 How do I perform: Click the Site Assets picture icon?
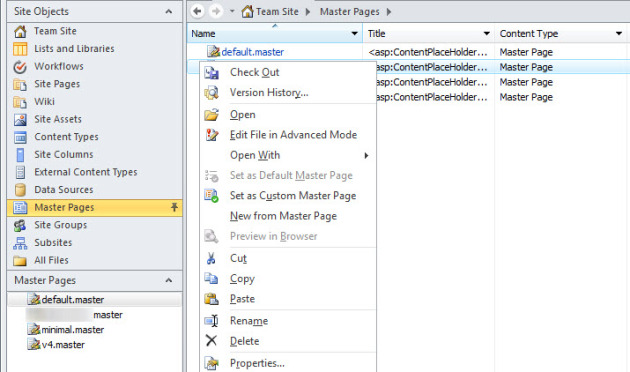[20, 120]
